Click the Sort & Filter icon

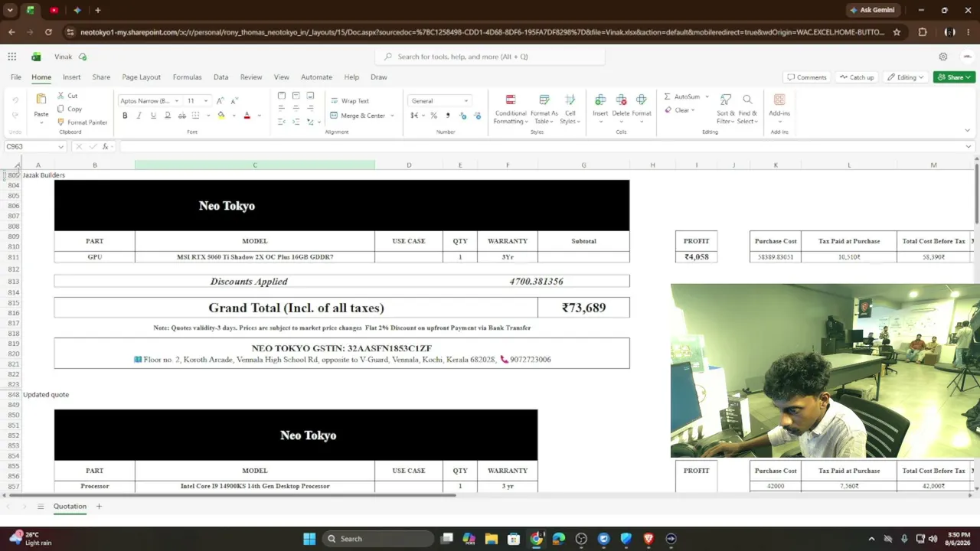(726, 99)
